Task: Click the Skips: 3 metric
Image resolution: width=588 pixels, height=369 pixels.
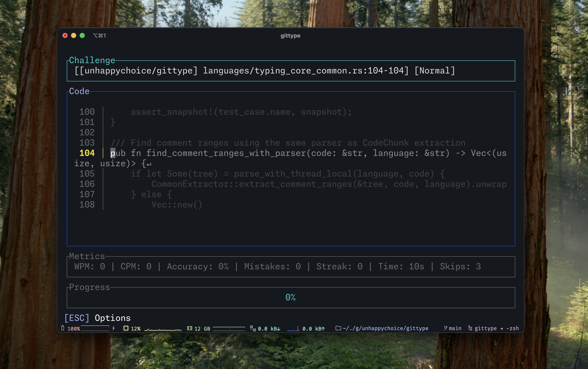Action: point(460,267)
